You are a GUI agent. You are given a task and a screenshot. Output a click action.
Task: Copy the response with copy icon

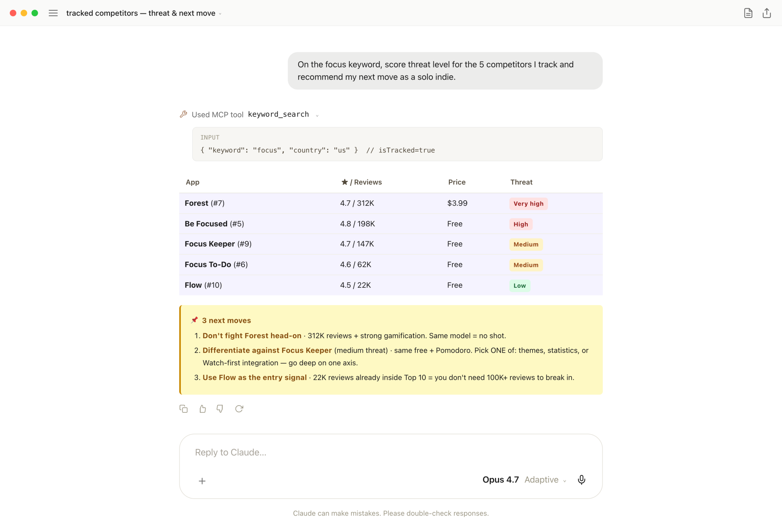[x=183, y=409]
